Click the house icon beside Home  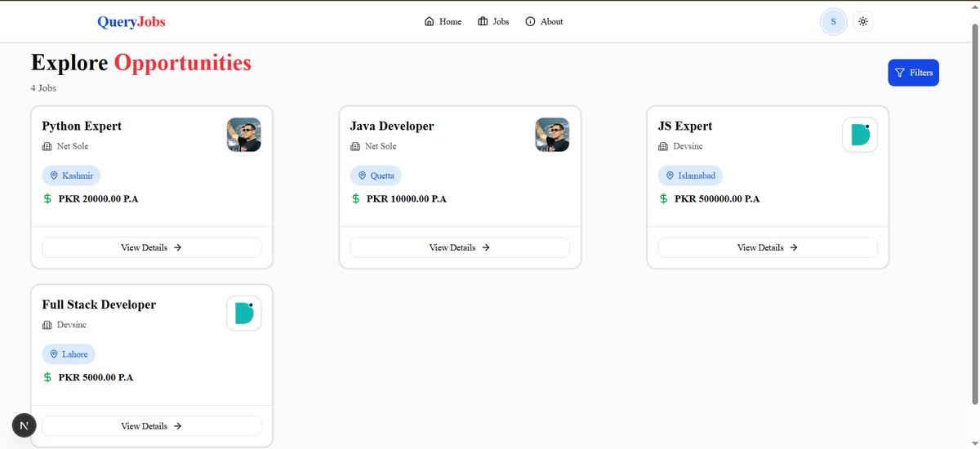(430, 22)
